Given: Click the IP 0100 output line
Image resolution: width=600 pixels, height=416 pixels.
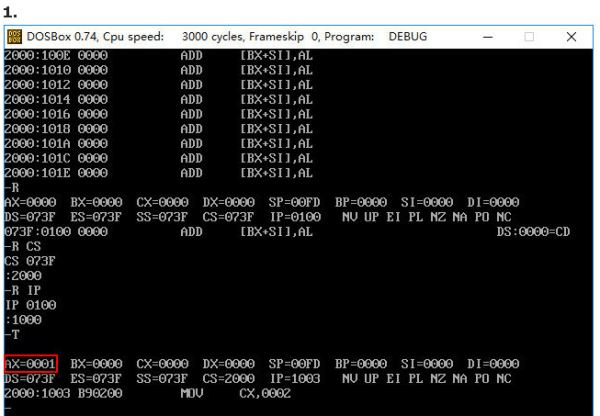Looking at the screenshot, I should (x=30, y=305).
